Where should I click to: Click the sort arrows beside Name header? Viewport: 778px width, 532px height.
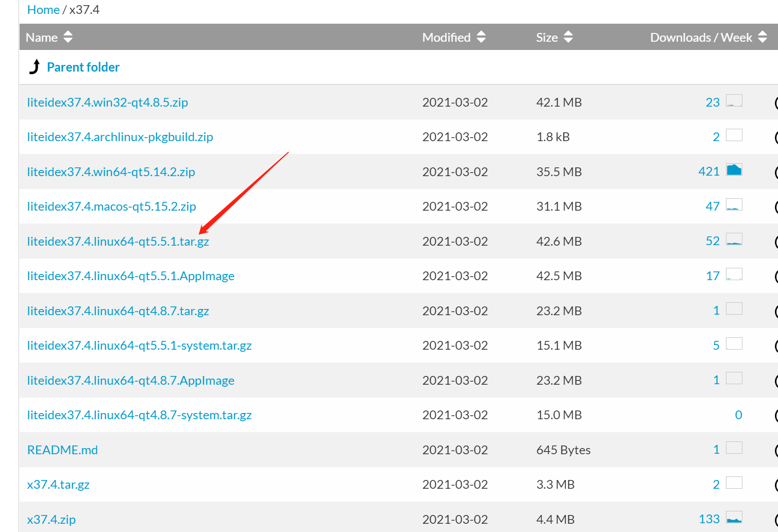pos(67,37)
